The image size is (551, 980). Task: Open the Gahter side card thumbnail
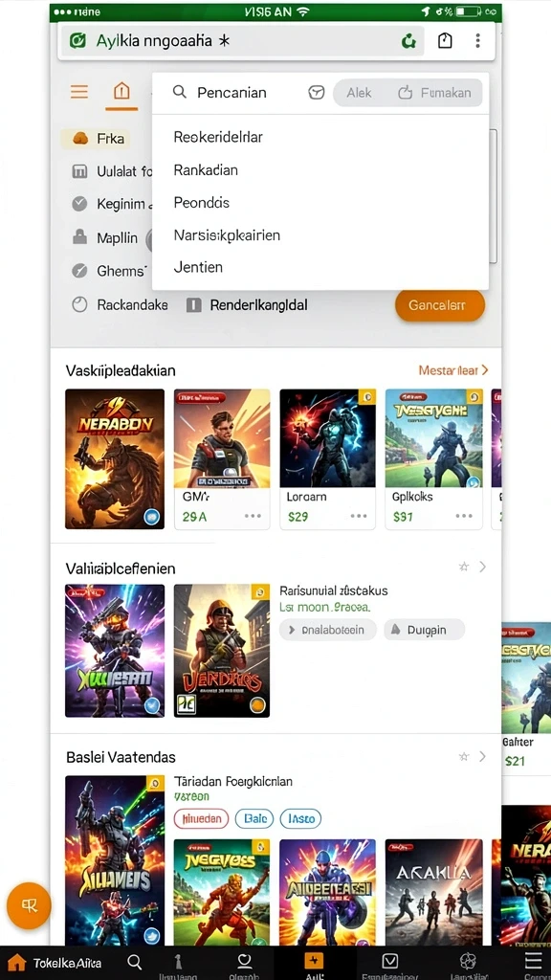[x=526, y=678]
